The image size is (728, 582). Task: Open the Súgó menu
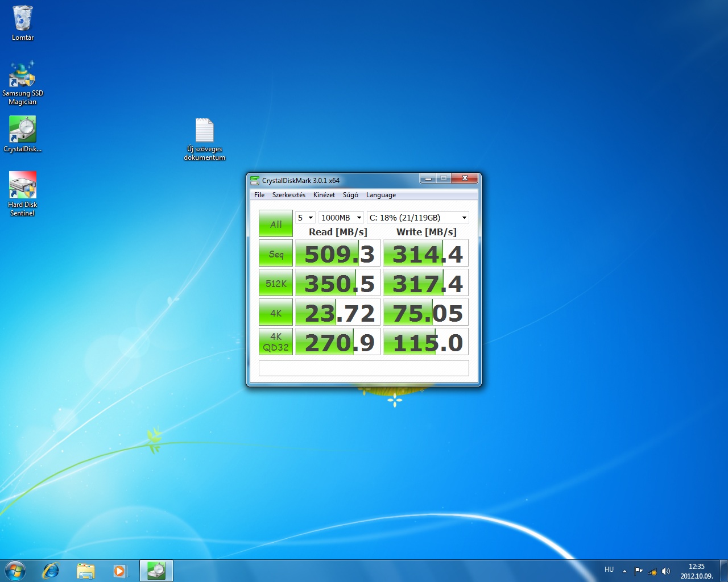pyautogui.click(x=350, y=195)
